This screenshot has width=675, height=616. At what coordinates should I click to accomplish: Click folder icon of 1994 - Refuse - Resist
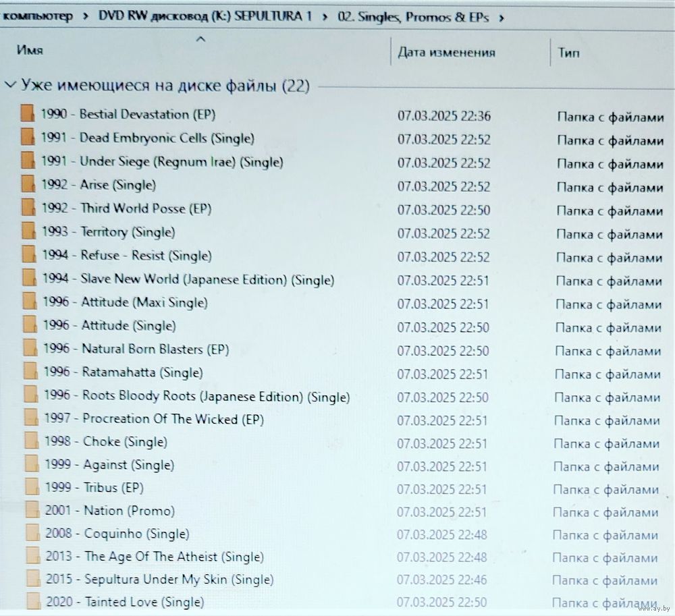tap(29, 254)
